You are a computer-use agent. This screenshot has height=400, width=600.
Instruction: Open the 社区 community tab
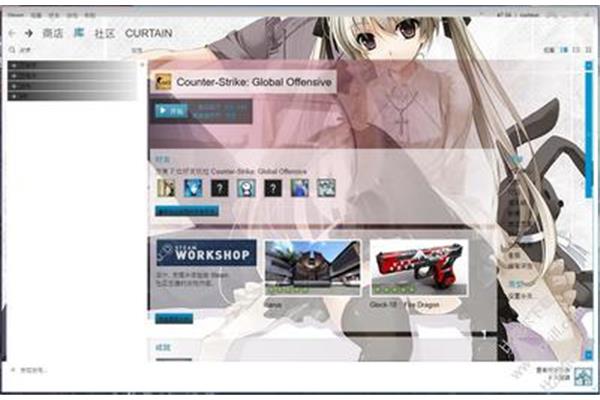point(105,33)
